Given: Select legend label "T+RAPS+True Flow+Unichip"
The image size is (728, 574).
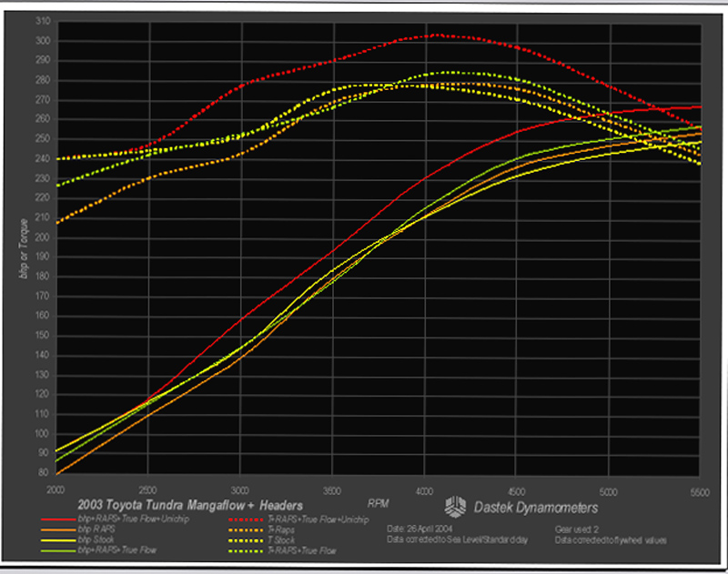Looking at the screenshot, I should (318, 519).
